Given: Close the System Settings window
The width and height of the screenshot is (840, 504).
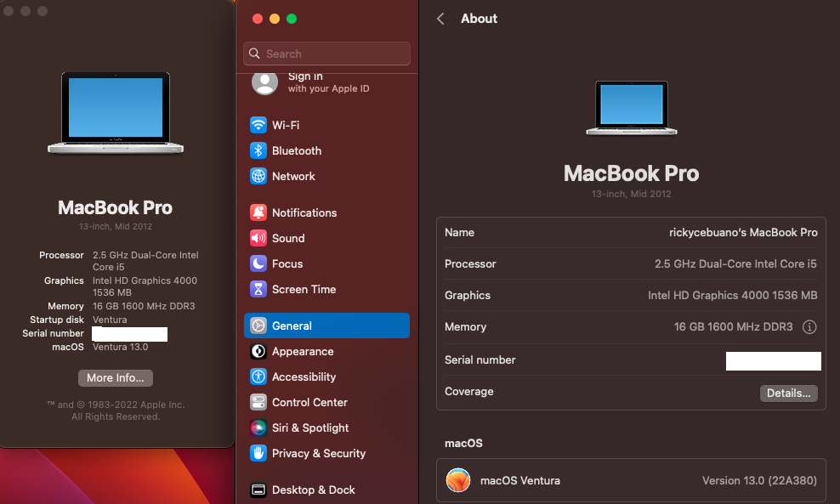Looking at the screenshot, I should [258, 19].
